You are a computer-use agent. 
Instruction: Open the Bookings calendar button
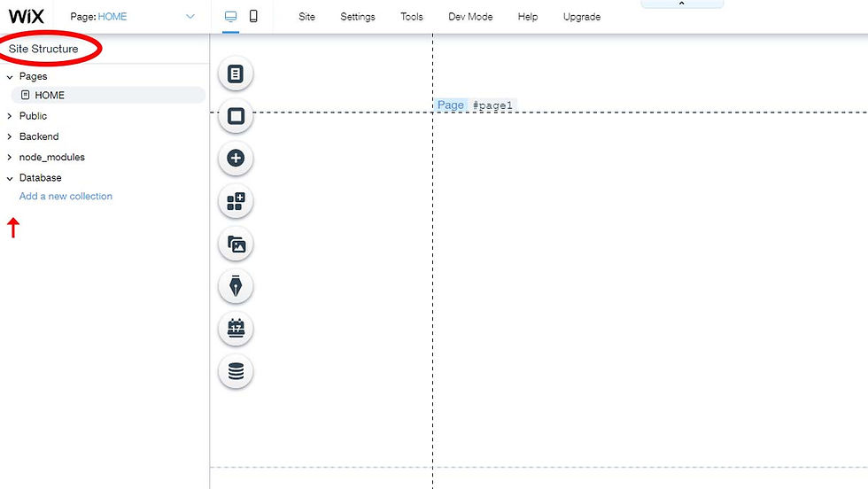click(236, 329)
